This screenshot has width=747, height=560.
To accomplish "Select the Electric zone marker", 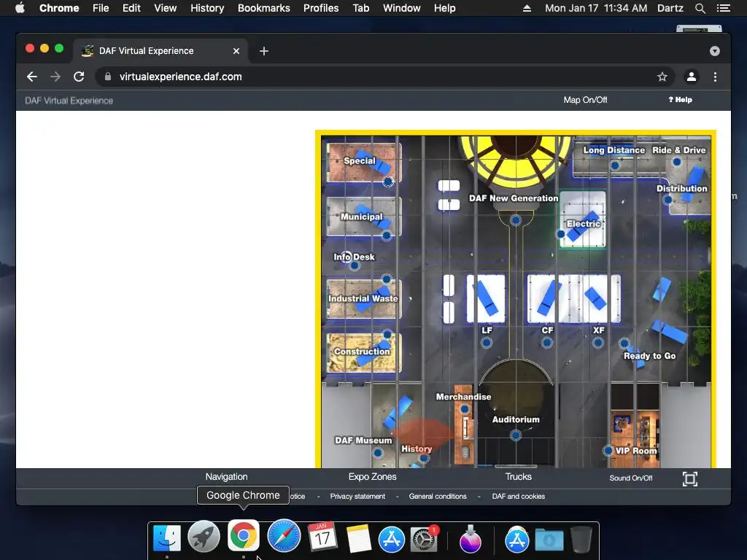I will (561, 234).
